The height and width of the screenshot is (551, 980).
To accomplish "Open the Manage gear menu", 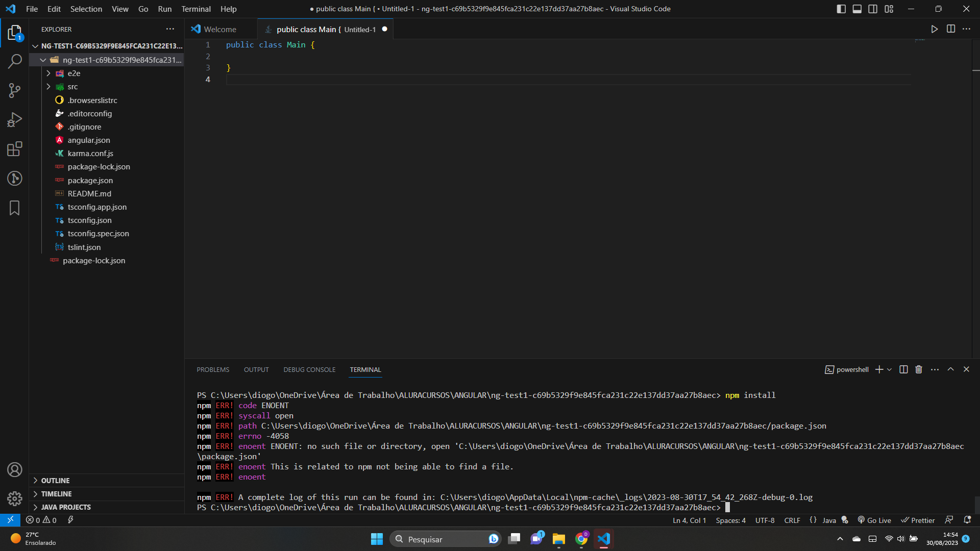I will point(15,498).
